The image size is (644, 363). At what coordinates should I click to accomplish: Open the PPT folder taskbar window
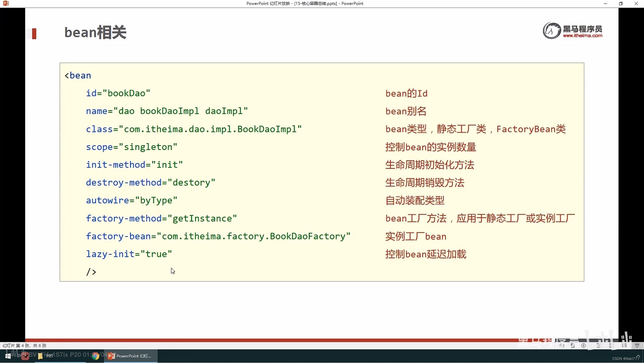(45, 356)
